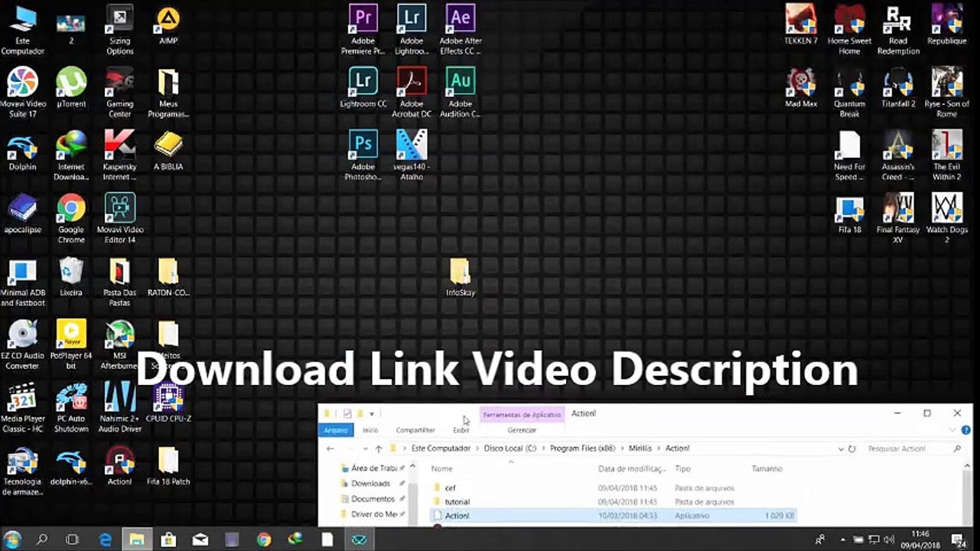Image resolution: width=980 pixels, height=551 pixels.
Task: Open the notification center icon
Action: (x=958, y=540)
